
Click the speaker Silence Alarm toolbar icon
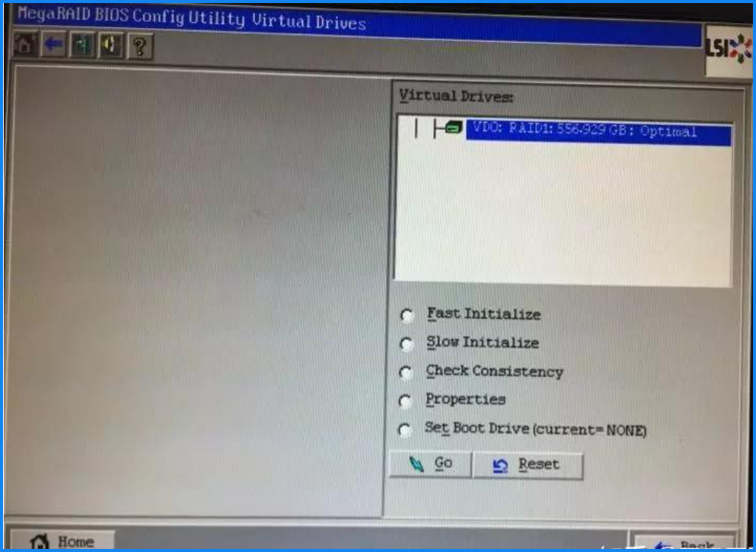coord(111,46)
